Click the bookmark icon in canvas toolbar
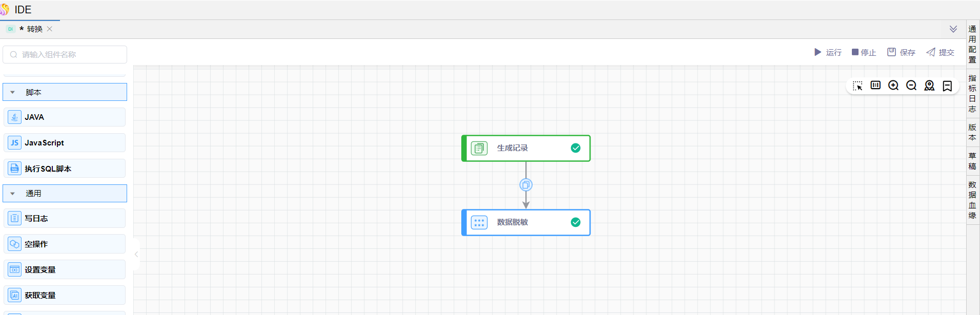The height and width of the screenshot is (315, 980). pos(947,86)
